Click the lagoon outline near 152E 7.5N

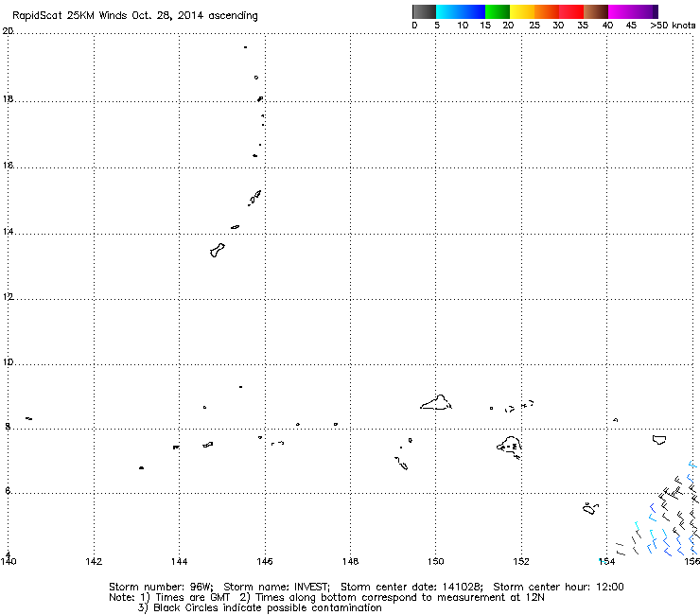[509, 448]
